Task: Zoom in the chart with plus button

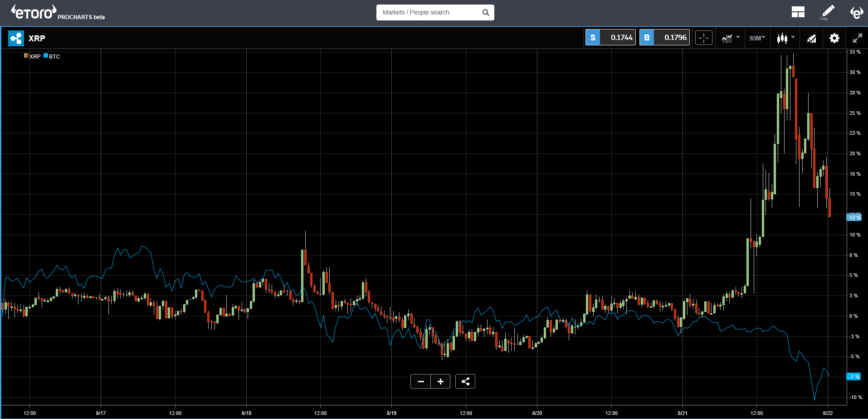Action: [440, 381]
